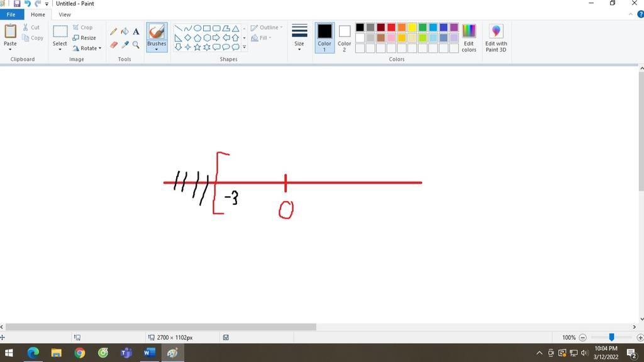Choose the Diamond shape
The image size is (644, 362).
(187, 38)
